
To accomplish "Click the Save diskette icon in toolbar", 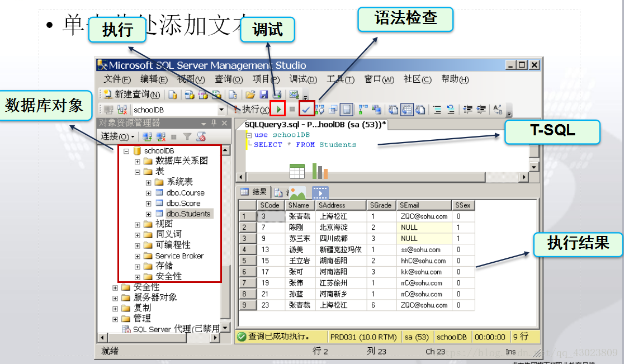I will point(263,94).
